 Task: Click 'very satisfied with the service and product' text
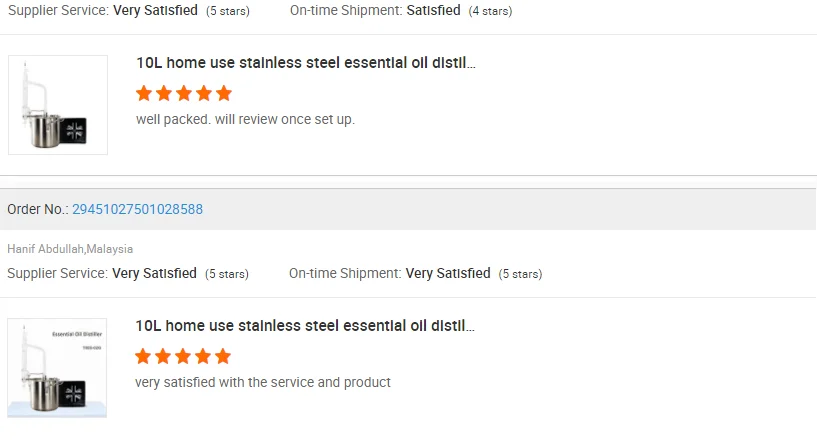263,382
